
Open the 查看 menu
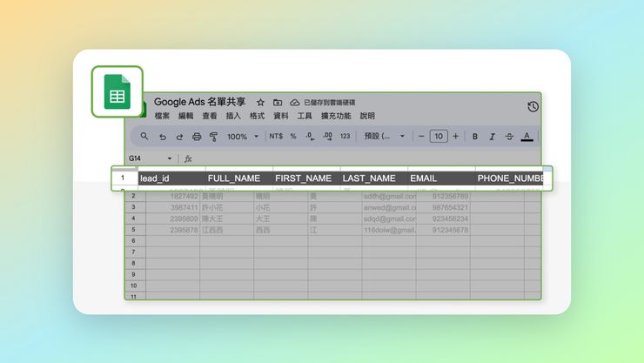pos(210,116)
